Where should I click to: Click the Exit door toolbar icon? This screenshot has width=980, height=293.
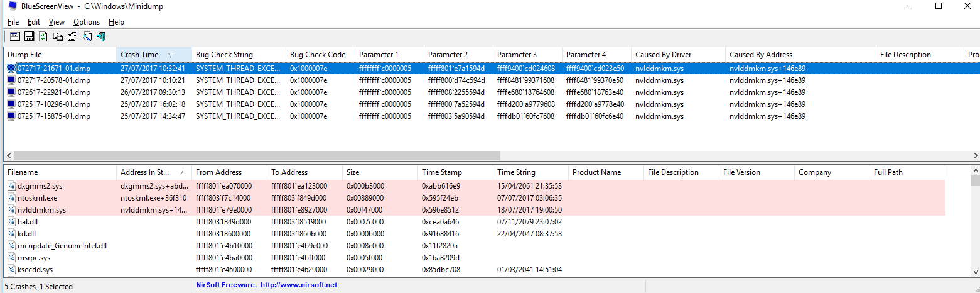click(102, 37)
